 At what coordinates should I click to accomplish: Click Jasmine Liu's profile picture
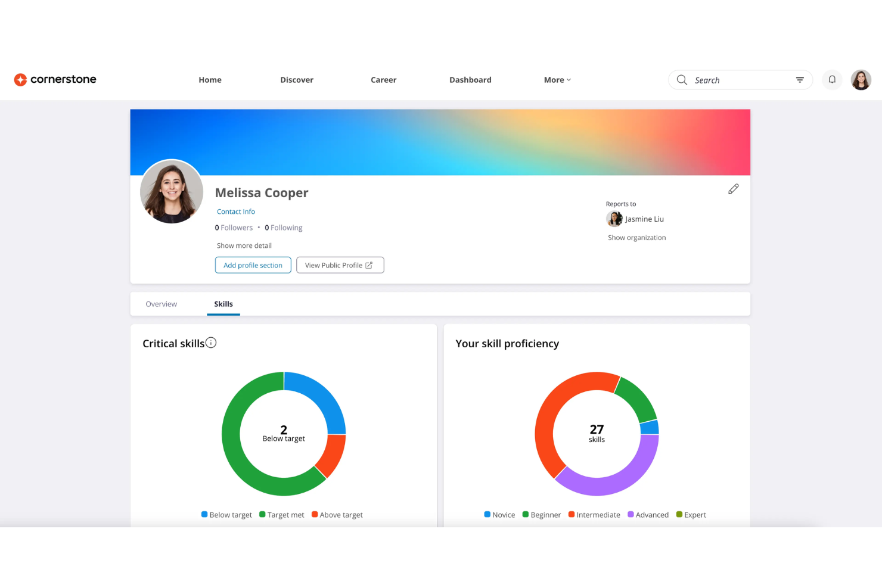point(614,219)
